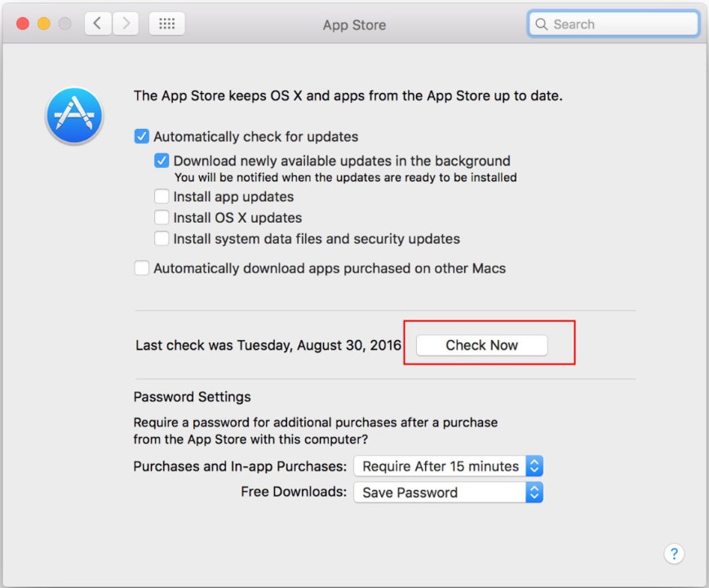Enable Install system data files and security updates
Image resolution: width=709 pixels, height=588 pixels.
pyautogui.click(x=162, y=239)
